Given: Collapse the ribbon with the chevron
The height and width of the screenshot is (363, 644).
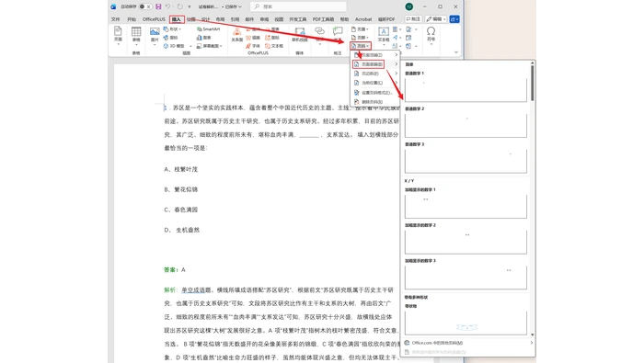Looking at the screenshot, I should tap(456, 52).
